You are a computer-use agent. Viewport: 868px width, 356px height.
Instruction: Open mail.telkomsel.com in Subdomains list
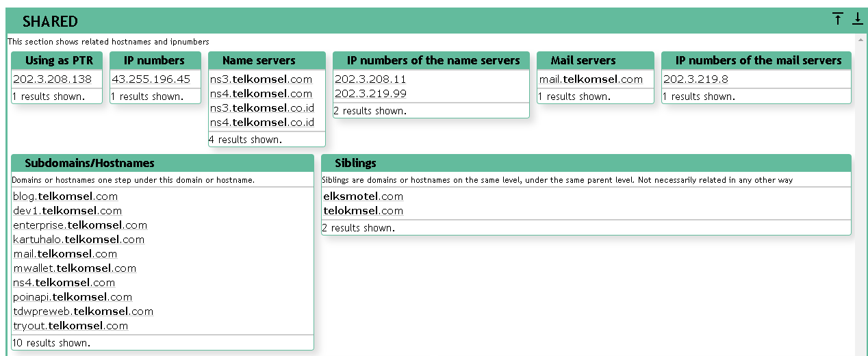65,254
